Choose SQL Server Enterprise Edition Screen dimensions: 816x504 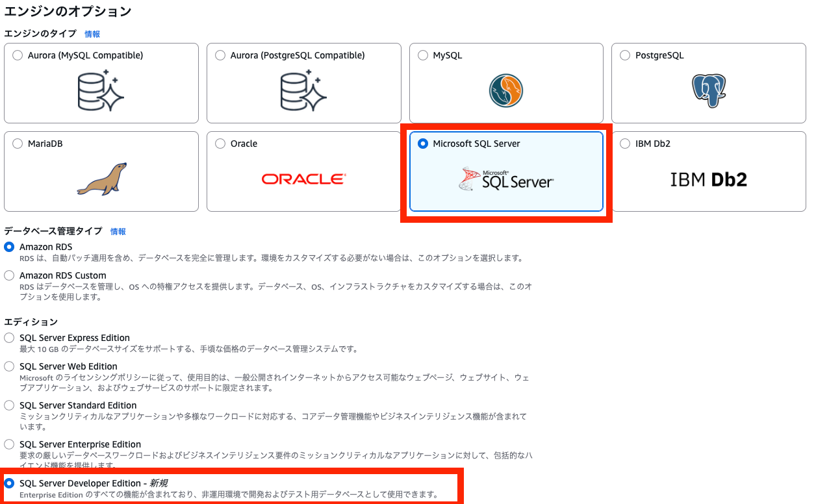pyautogui.click(x=9, y=445)
